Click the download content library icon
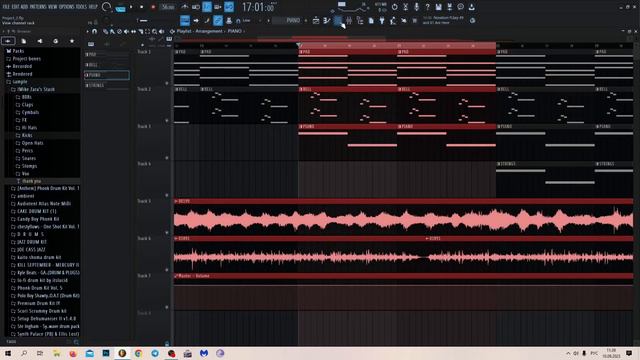The width and height of the screenshot is (640, 360). click(471, 7)
